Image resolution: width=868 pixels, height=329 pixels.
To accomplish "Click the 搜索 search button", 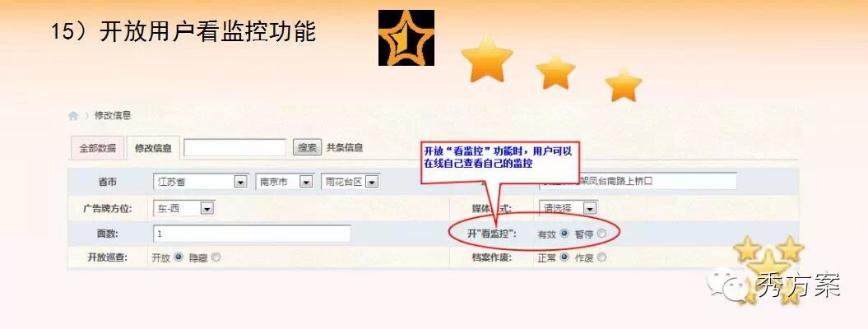I will point(307,147).
